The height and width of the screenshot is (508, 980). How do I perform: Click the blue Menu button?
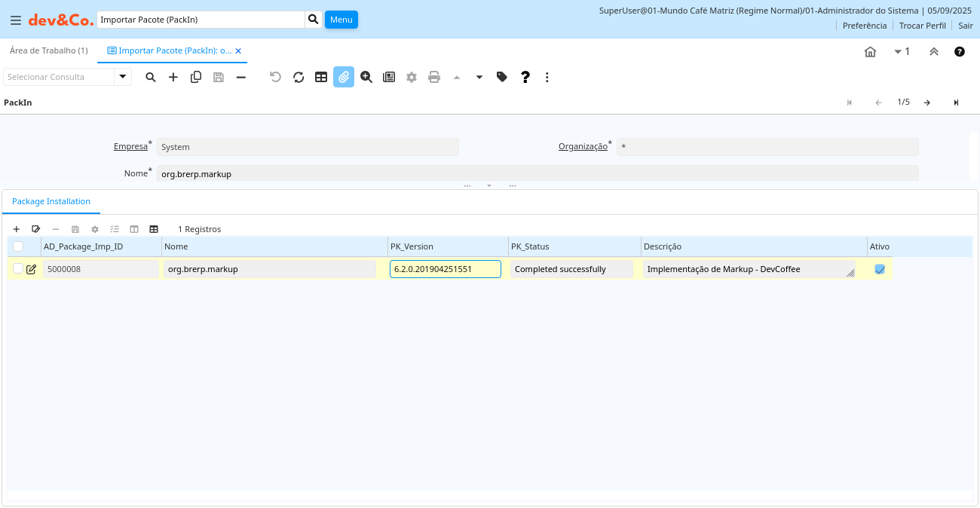pyautogui.click(x=341, y=20)
